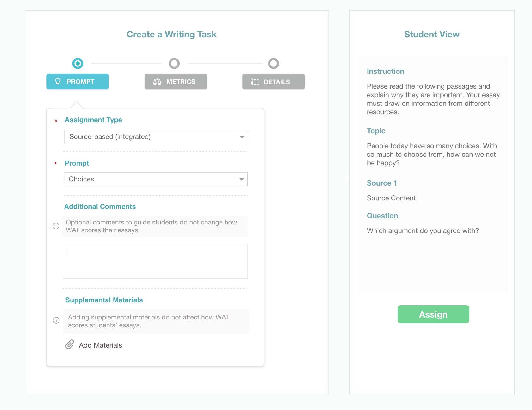This screenshot has width=532, height=410.
Task: Click the checklist icon on Details tab
Action: pyautogui.click(x=255, y=82)
